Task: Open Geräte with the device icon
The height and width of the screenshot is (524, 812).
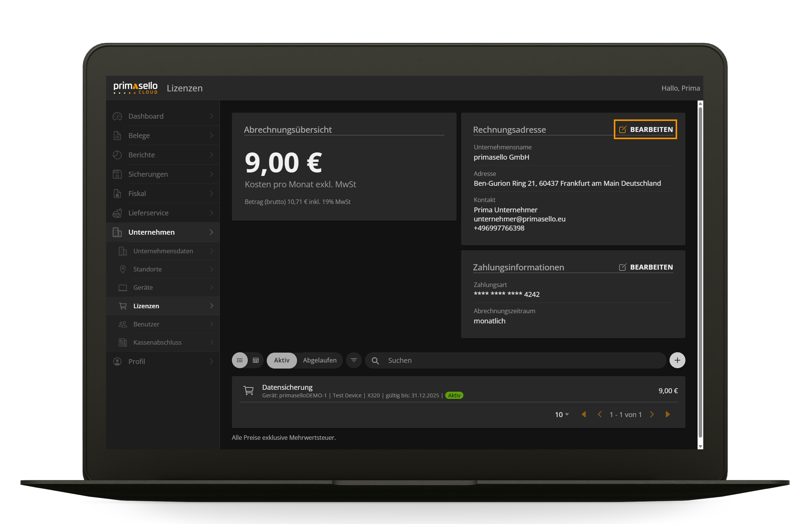Action: point(122,287)
